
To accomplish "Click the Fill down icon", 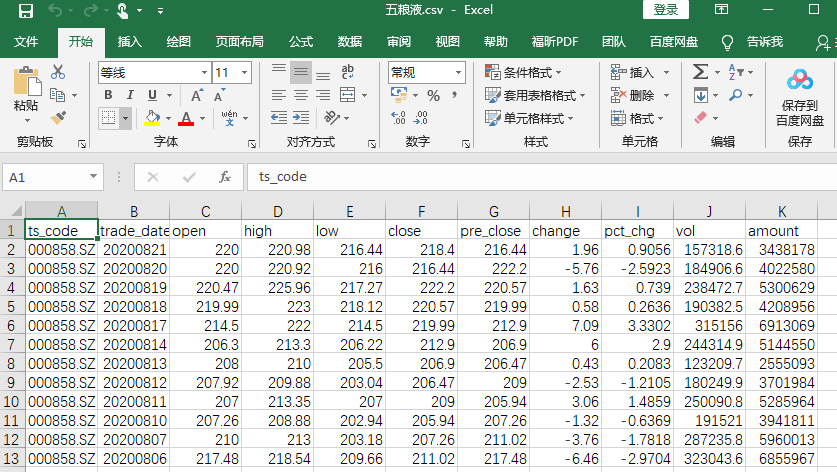I will click(700, 96).
